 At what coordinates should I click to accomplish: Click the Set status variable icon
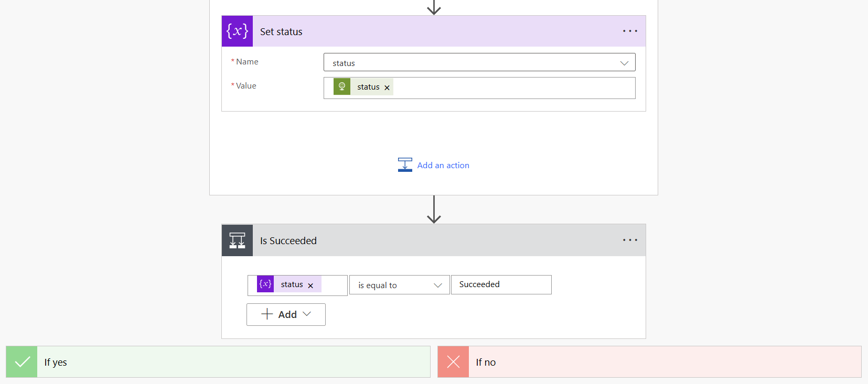(x=237, y=31)
